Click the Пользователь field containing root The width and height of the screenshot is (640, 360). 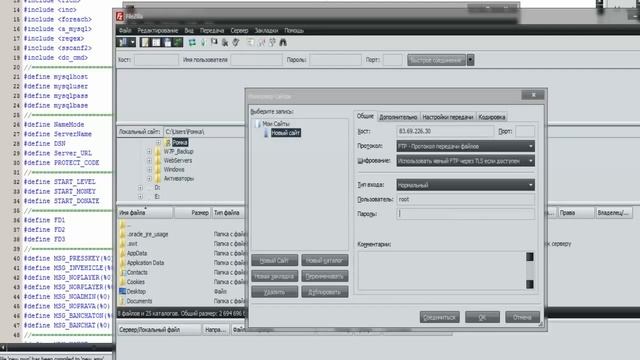tap(465, 199)
